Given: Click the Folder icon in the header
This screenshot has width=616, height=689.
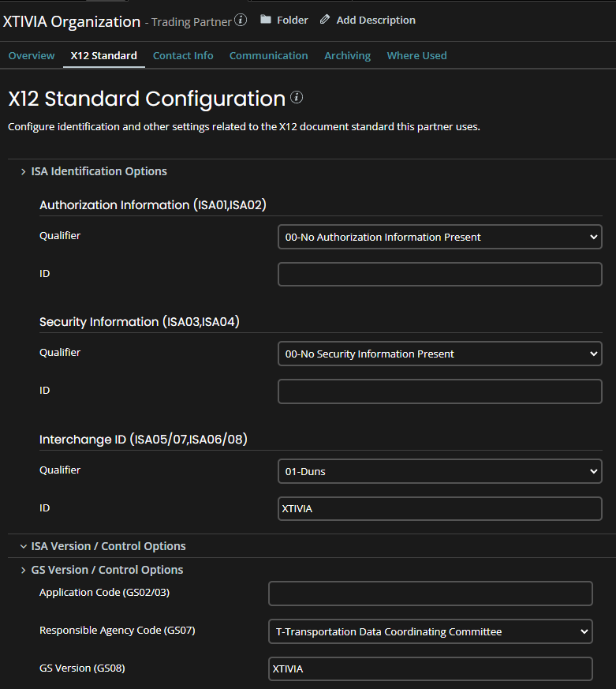Looking at the screenshot, I should tap(266, 20).
